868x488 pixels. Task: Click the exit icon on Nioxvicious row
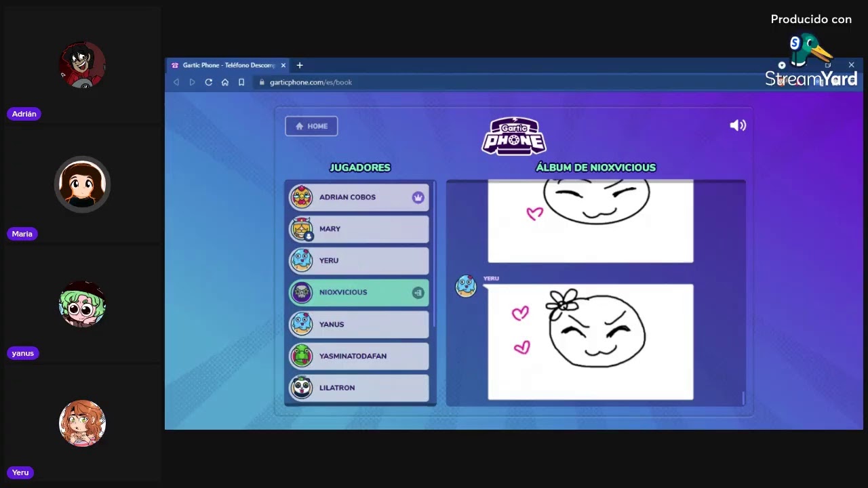pyautogui.click(x=418, y=293)
